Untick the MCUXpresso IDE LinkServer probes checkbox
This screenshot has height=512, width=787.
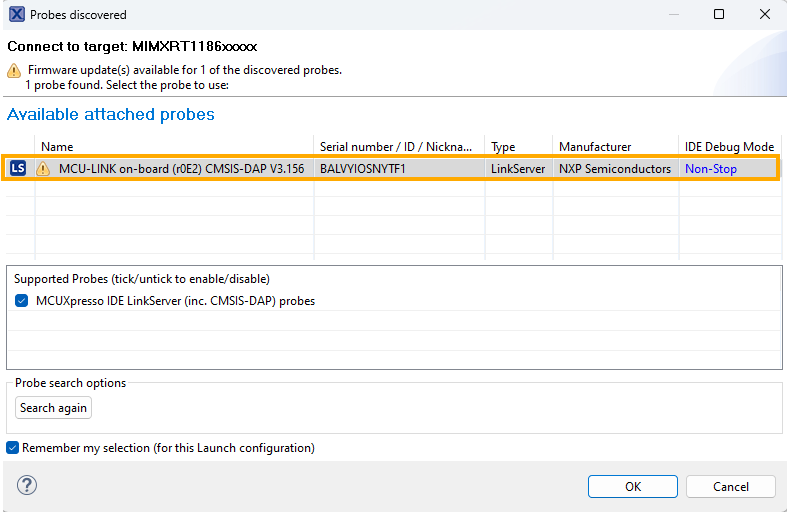22,300
